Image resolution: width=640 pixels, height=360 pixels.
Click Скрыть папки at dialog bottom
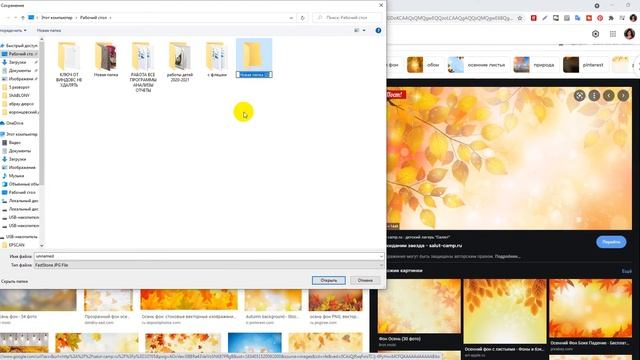14,281
